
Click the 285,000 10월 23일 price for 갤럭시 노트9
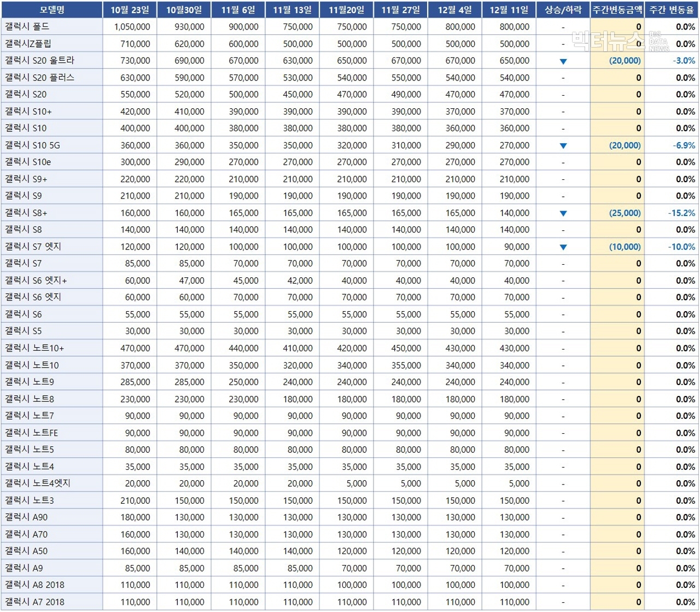135,382
